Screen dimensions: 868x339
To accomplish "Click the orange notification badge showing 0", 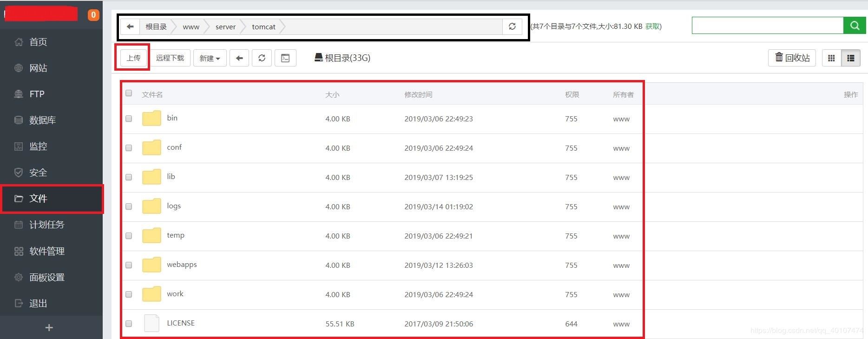I will tap(93, 15).
